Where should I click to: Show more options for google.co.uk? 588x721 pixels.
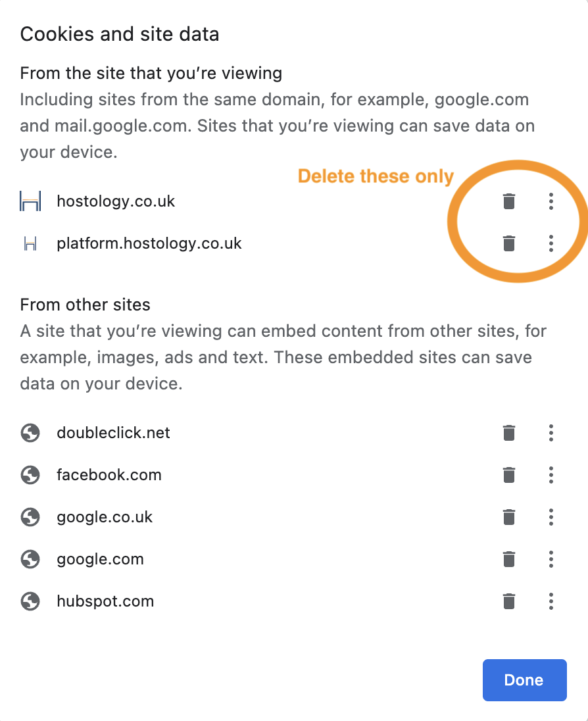(551, 517)
